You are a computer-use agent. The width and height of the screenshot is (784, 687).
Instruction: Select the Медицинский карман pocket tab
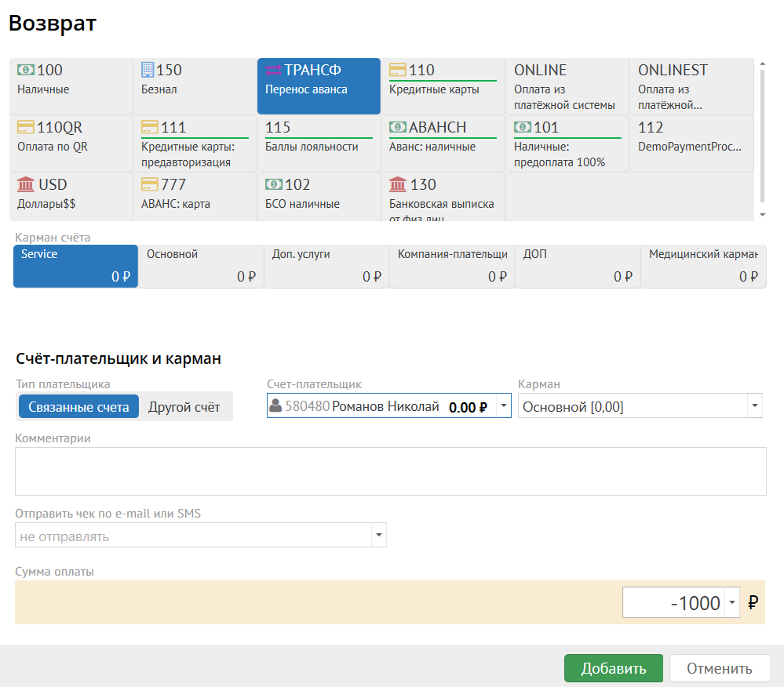(703, 266)
